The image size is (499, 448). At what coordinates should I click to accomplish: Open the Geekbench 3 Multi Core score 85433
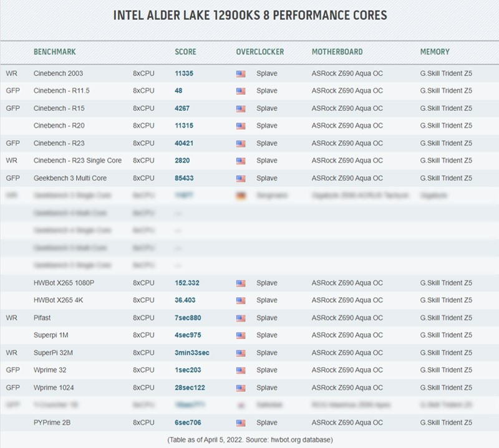click(183, 178)
